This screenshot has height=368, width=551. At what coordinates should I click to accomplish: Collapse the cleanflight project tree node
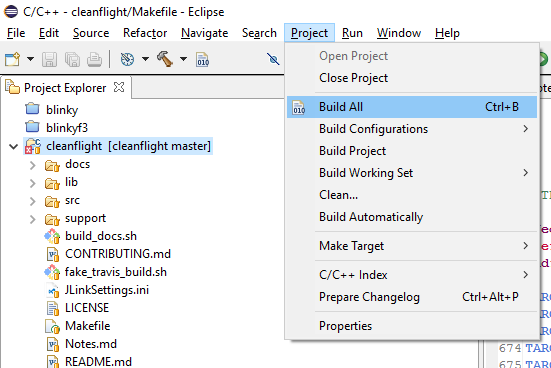[x=13, y=146]
